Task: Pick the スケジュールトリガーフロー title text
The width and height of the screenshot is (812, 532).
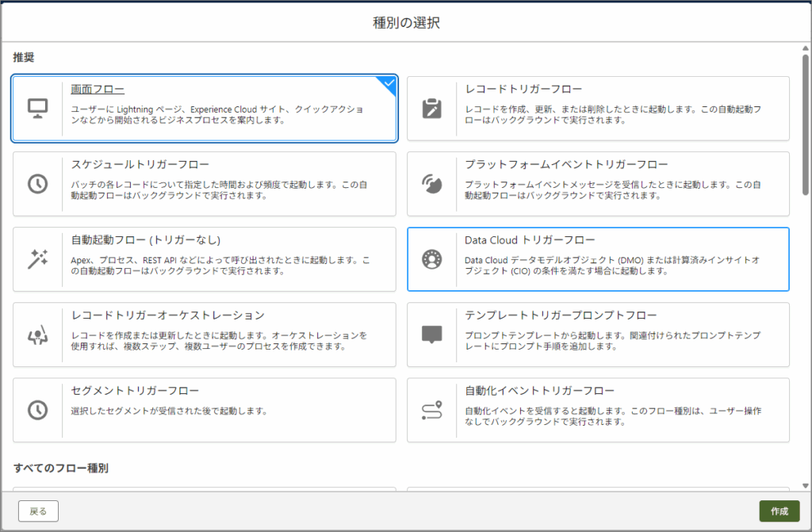Action: click(x=140, y=164)
